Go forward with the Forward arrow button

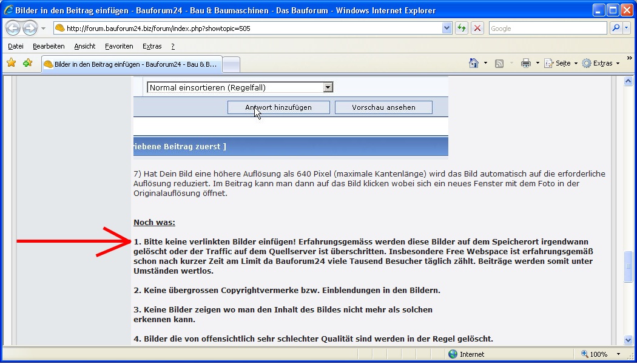coord(30,28)
